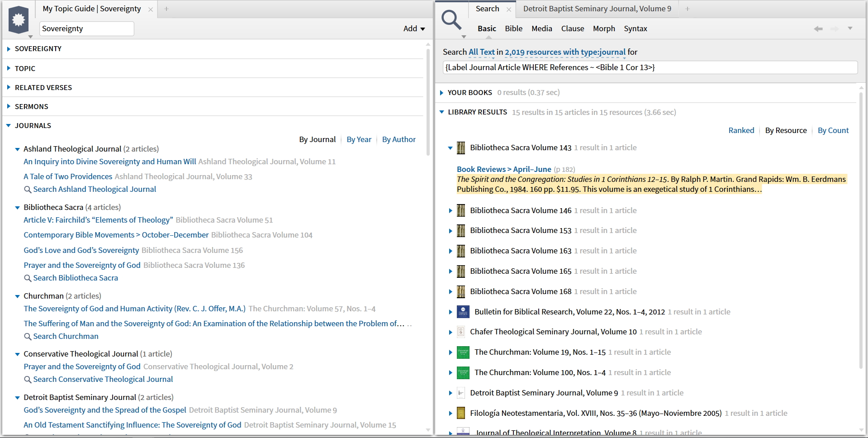Click the Bibliotheca Sacra Volume 143 book cover icon
Viewport: 868px width, 438px height.
coord(461,148)
